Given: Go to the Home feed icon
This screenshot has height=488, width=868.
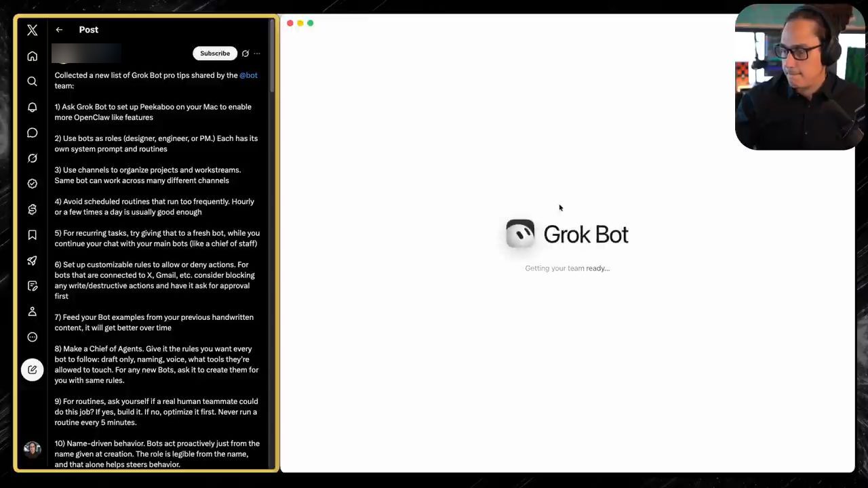Looking at the screenshot, I should pyautogui.click(x=32, y=56).
